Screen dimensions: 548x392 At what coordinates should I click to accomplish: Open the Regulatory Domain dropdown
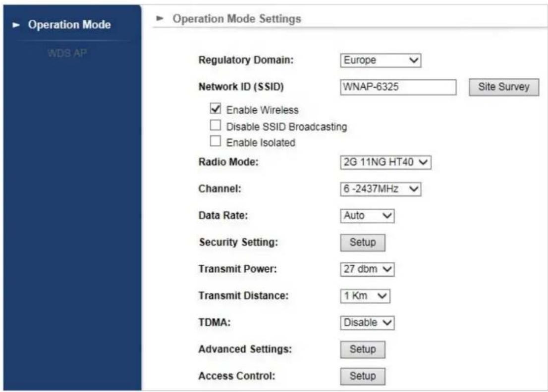381,60
